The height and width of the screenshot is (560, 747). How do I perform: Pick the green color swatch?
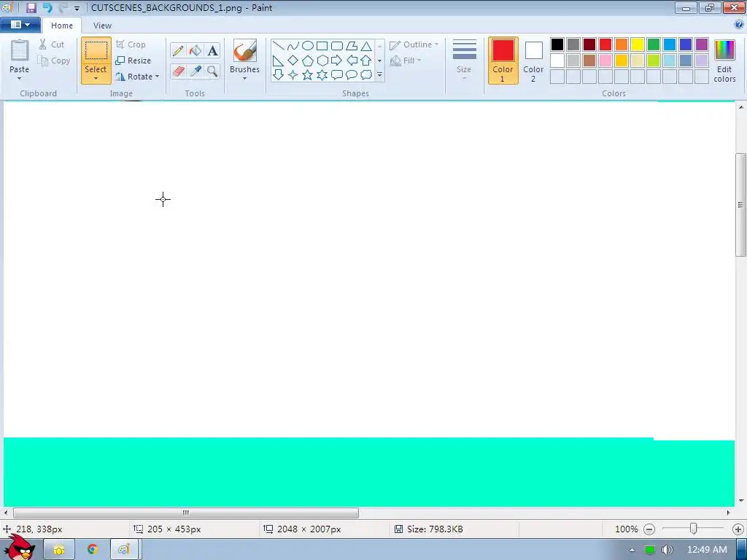click(x=654, y=44)
